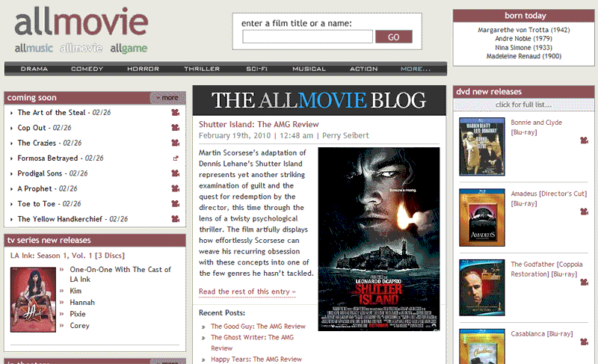This screenshot has height=364, width=598.
Task: Open The Crazies movie link
Action: pos(37,143)
